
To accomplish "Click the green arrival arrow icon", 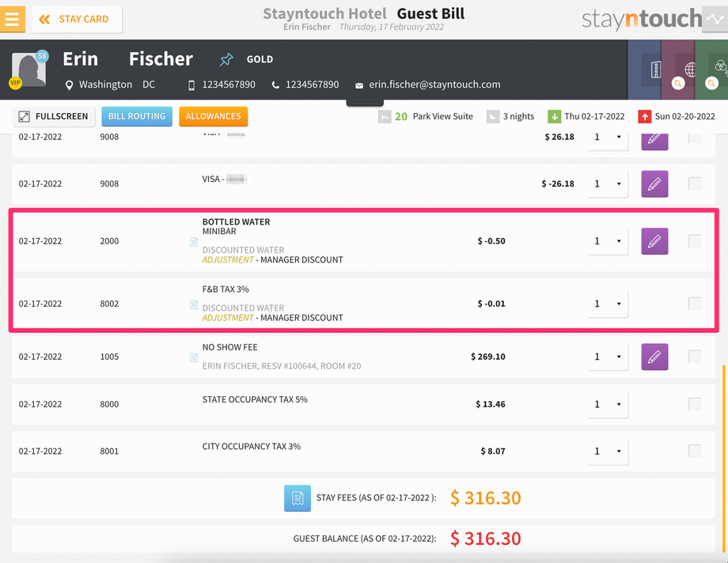I will click(555, 116).
